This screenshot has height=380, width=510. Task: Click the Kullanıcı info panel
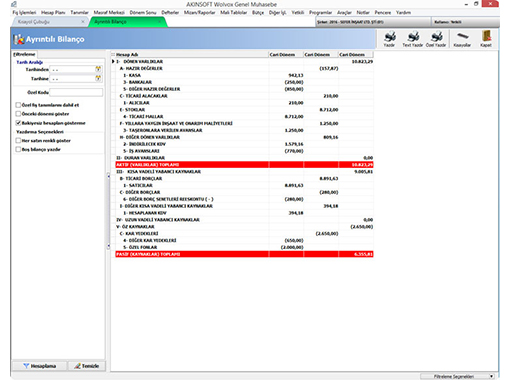465,22
